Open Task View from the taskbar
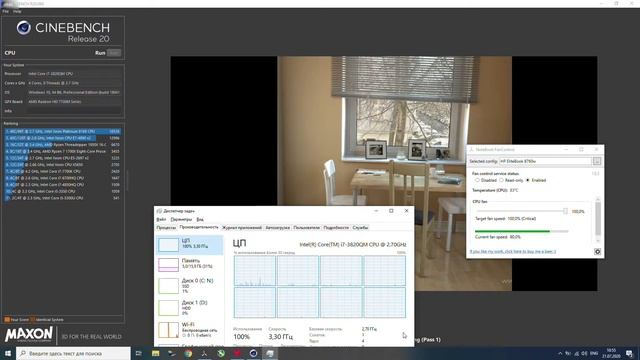The width and height of the screenshot is (640, 360). click(x=138, y=353)
